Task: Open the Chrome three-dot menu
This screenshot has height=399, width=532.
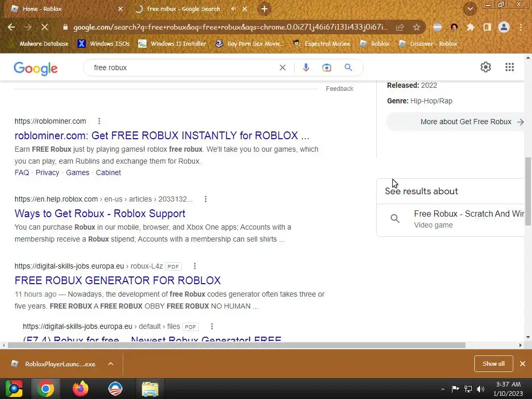Action: point(521,27)
